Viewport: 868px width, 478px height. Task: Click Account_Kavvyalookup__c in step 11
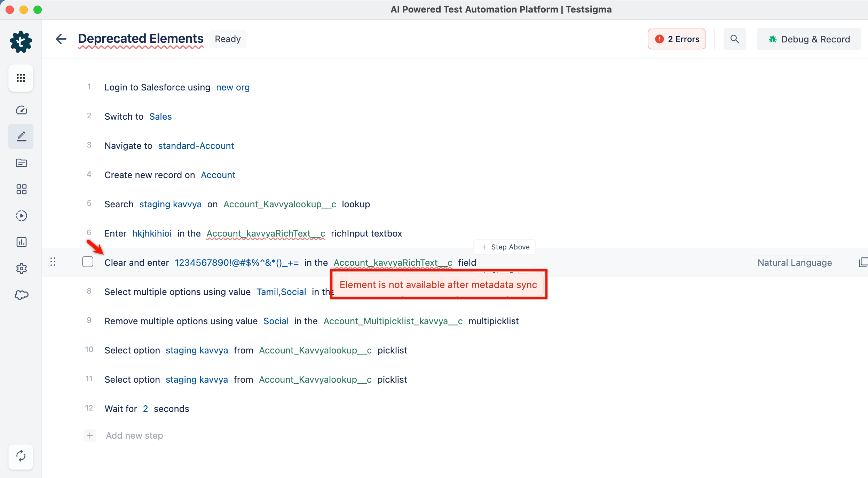pyautogui.click(x=315, y=380)
